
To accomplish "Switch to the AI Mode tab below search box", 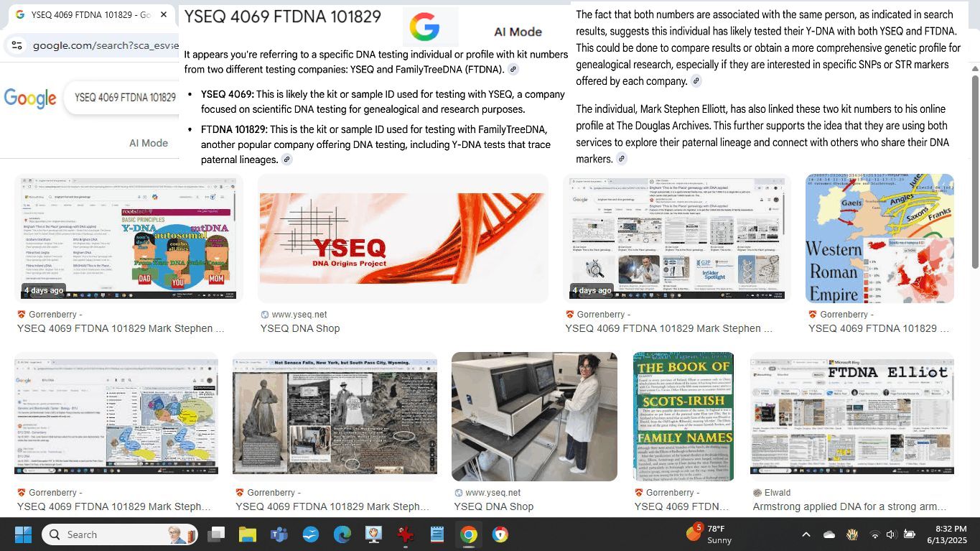I will (x=149, y=143).
